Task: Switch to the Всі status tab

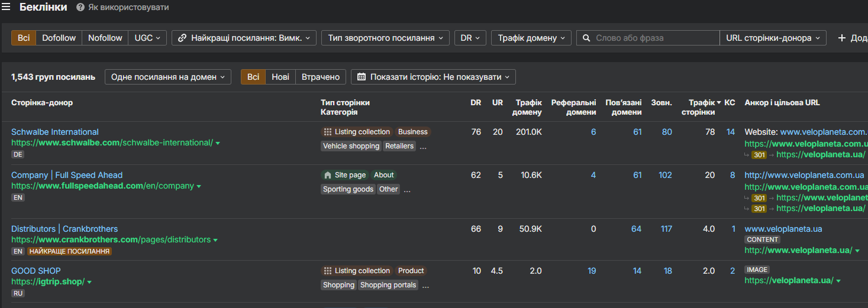Action: pyautogui.click(x=253, y=77)
